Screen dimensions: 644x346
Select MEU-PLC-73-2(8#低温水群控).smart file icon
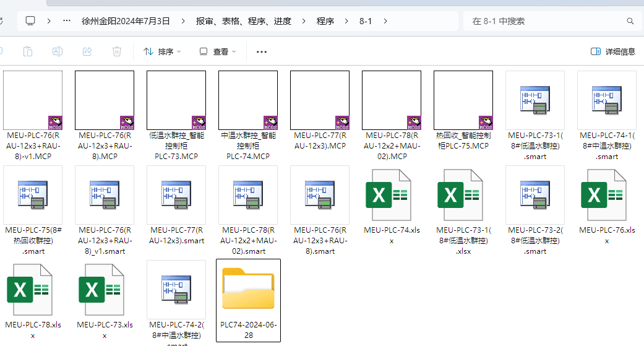[x=535, y=195]
